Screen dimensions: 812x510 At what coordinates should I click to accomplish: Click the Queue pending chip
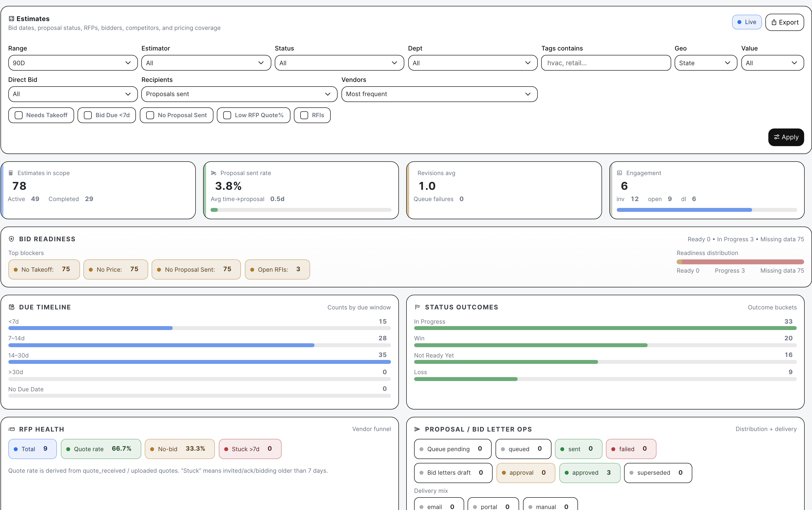tap(453, 449)
